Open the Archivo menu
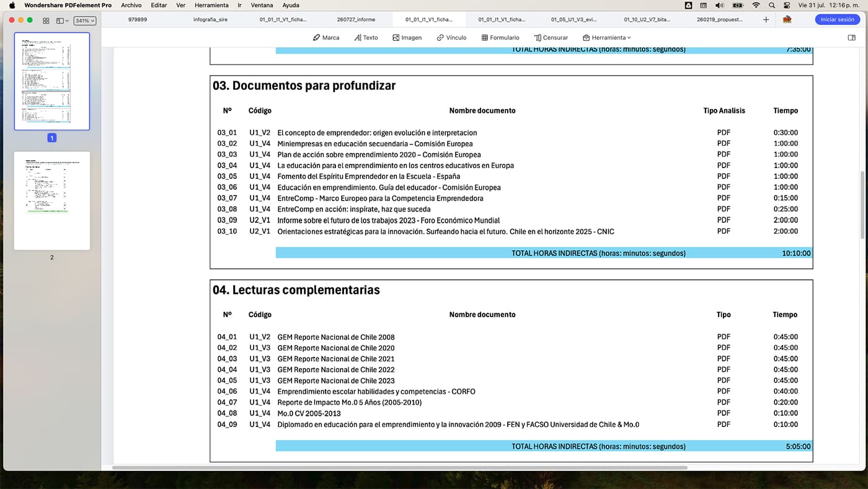868x489 pixels. 131,5
